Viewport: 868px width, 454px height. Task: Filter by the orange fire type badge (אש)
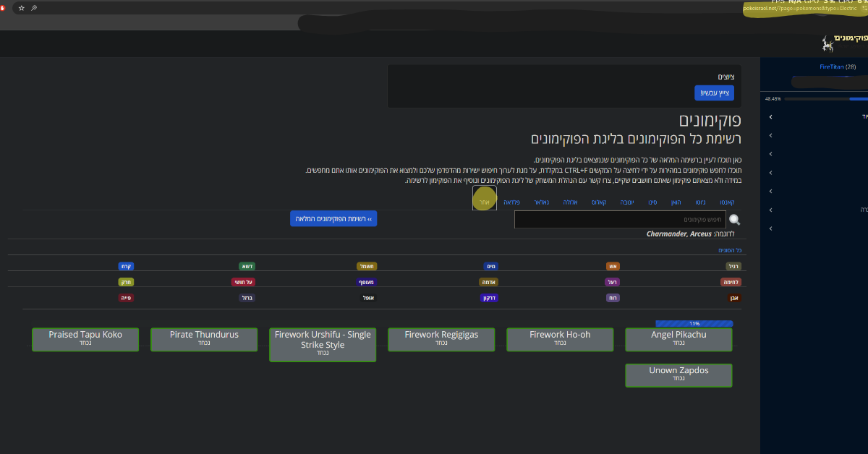pos(613,267)
